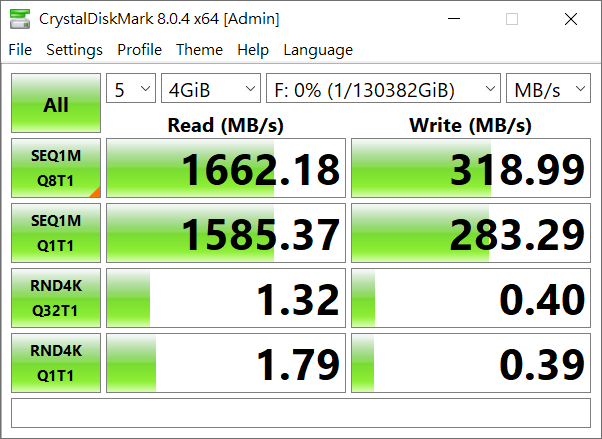Open the Settings menu

point(74,50)
